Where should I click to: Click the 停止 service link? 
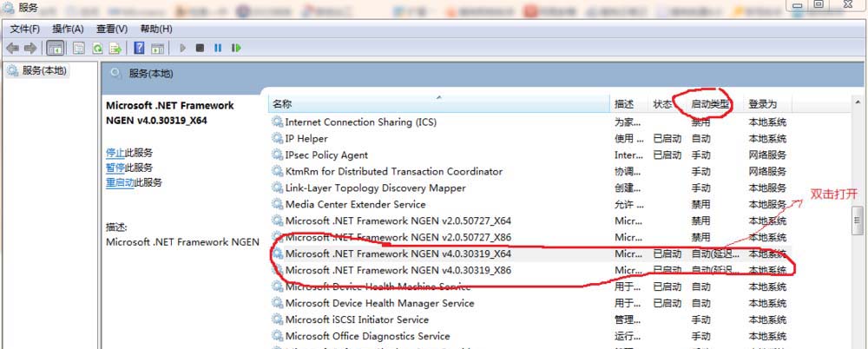tap(115, 153)
